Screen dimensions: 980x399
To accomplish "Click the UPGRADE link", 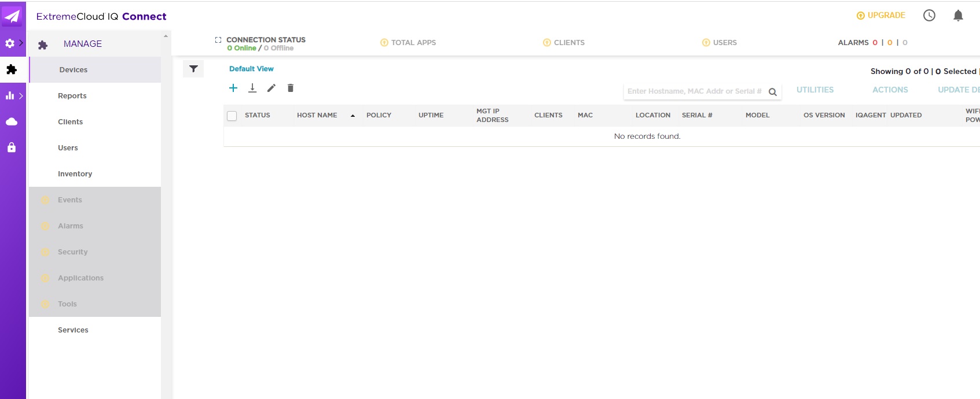I will coord(881,16).
